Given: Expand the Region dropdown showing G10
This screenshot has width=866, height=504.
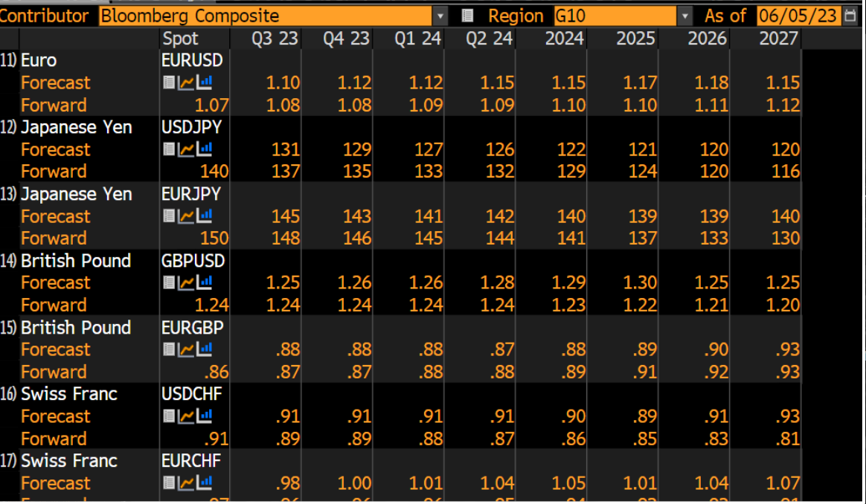Looking at the screenshot, I should pos(684,13).
